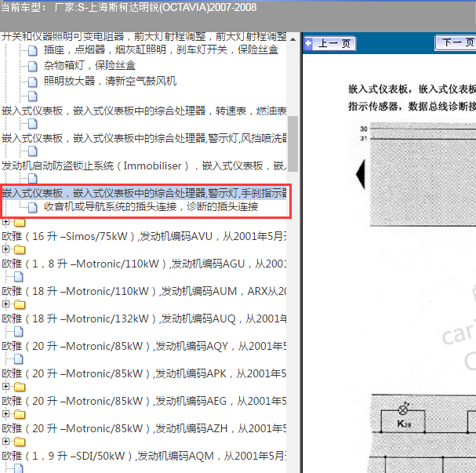Open document icon between AUQ and AQY rows

(x=19, y=332)
